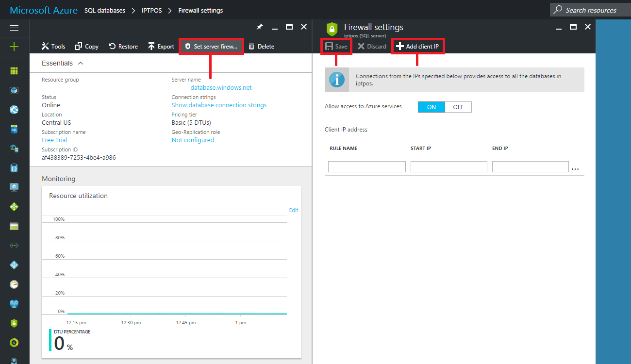Pin the IPTPOS blade to dashboard
631x364 pixels.
coord(260,27)
